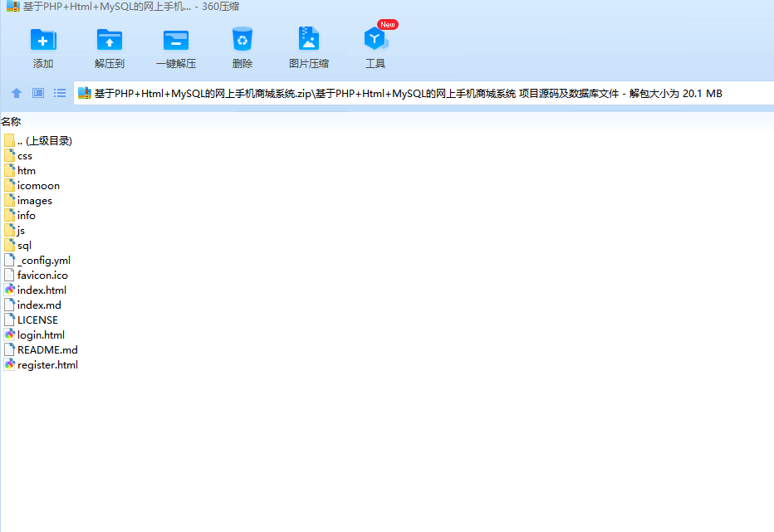
Task: Select the LICENSE file
Action: [x=31, y=320]
